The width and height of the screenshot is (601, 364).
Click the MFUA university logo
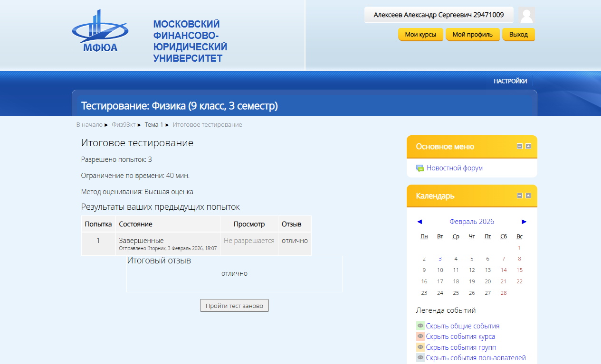pyautogui.click(x=100, y=32)
